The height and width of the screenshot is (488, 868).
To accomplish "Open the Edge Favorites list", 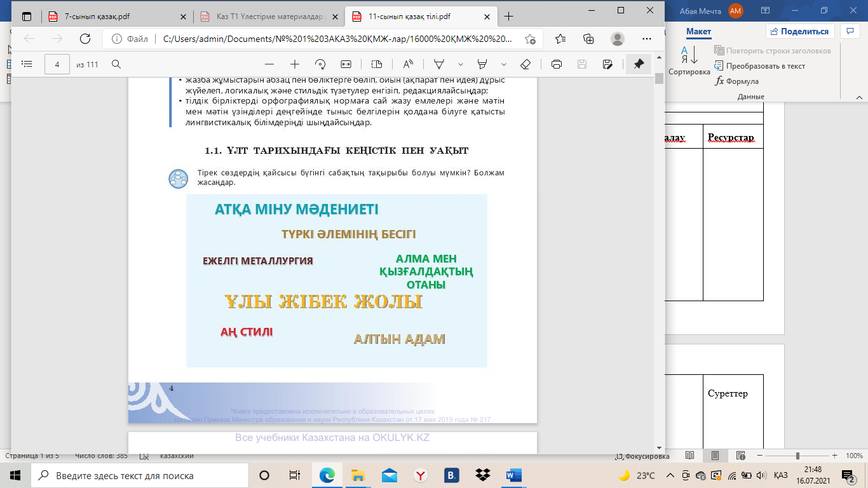I will (560, 39).
